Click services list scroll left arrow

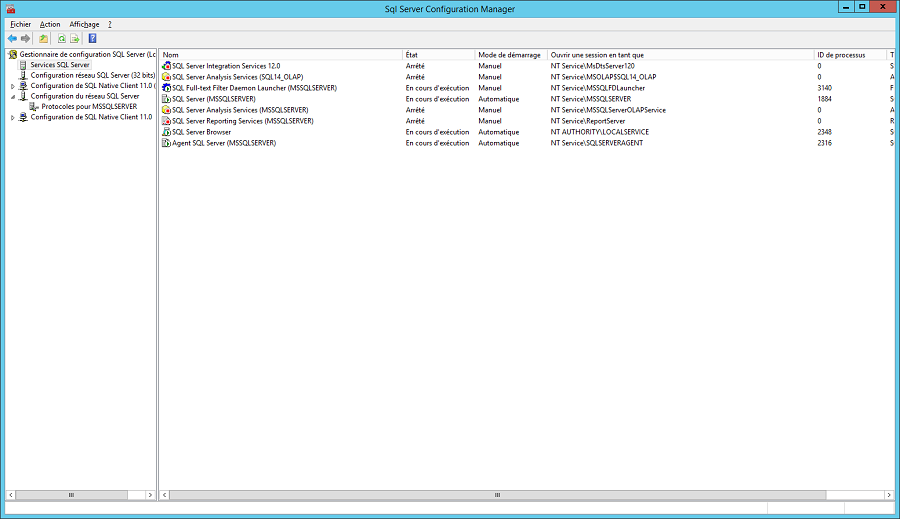(x=165, y=495)
